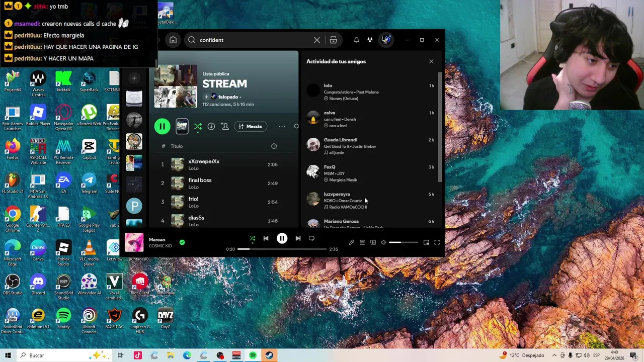This screenshot has height=362, width=644.
Task: Open friend lolo's activity entry
Action: [x=371, y=92]
